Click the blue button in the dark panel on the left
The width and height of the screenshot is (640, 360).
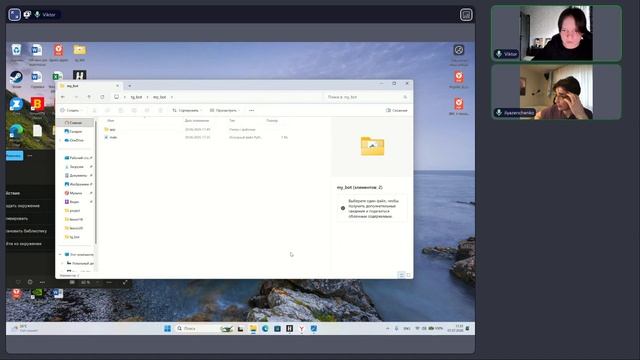[15, 156]
